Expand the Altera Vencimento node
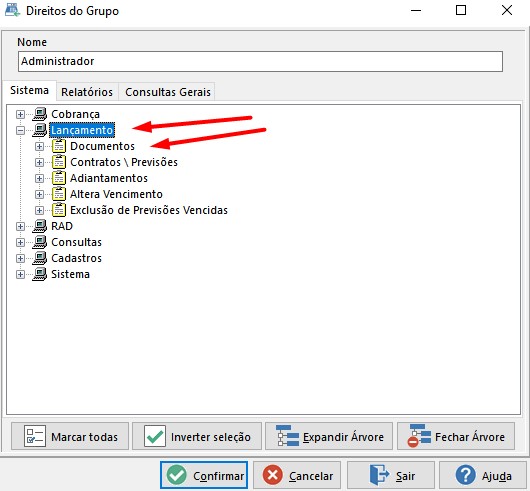The image size is (530, 491). click(39, 194)
